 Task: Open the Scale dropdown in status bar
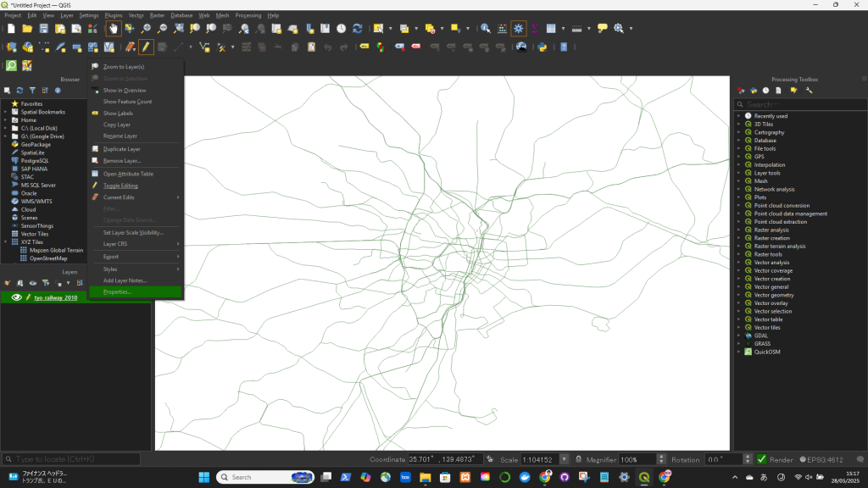(x=565, y=459)
